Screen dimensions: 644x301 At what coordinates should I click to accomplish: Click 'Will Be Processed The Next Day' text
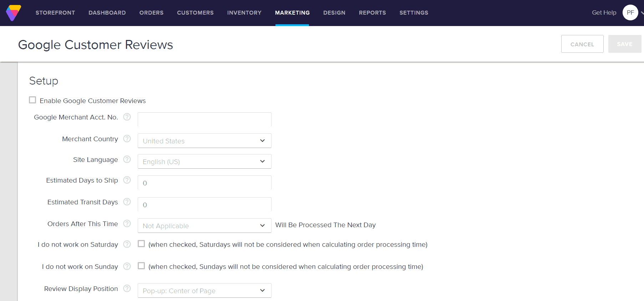pos(325,225)
